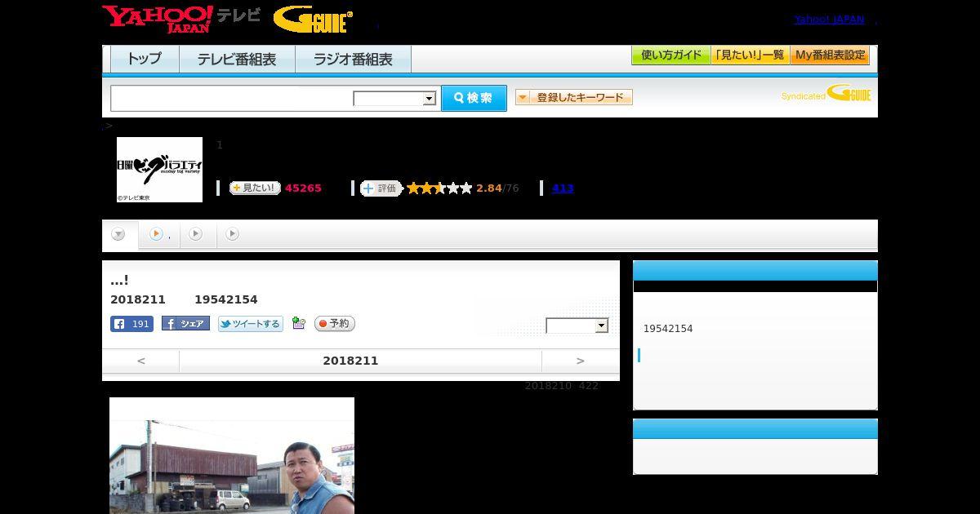The height and width of the screenshot is (514, 980).
Task: Open the 413 reviews link
Action: click(x=563, y=188)
